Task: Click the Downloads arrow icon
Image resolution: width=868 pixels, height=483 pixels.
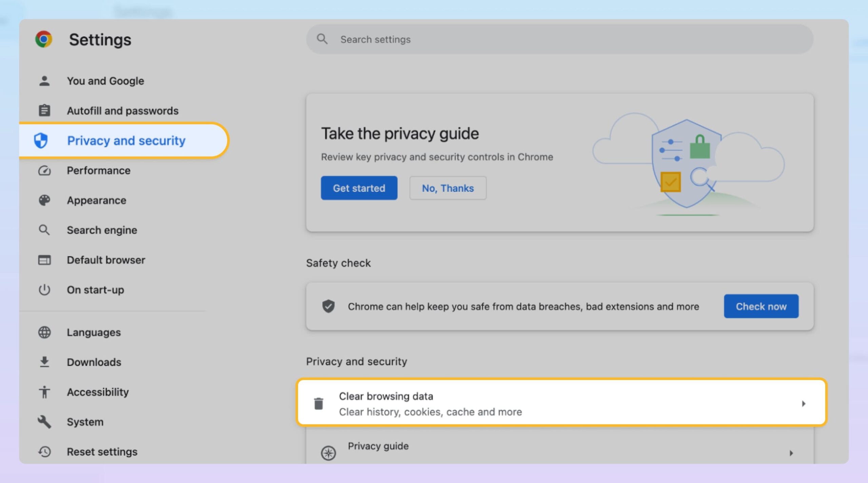Action: click(44, 362)
